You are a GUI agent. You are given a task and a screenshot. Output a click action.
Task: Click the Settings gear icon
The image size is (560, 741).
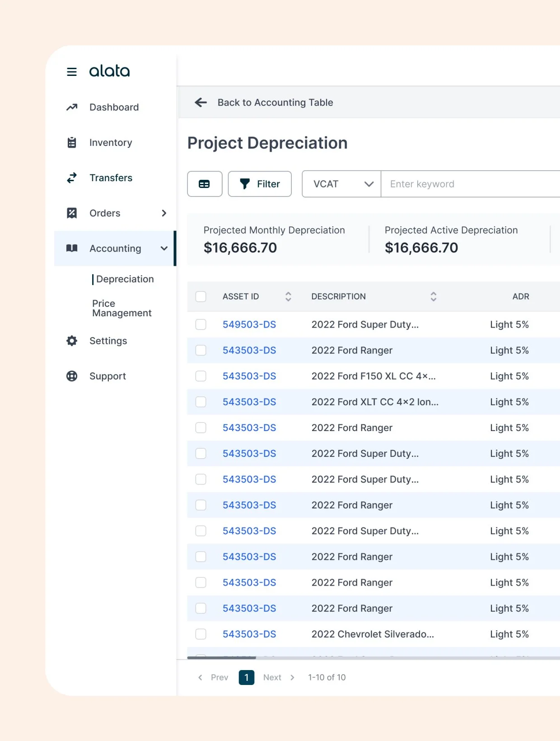(72, 341)
